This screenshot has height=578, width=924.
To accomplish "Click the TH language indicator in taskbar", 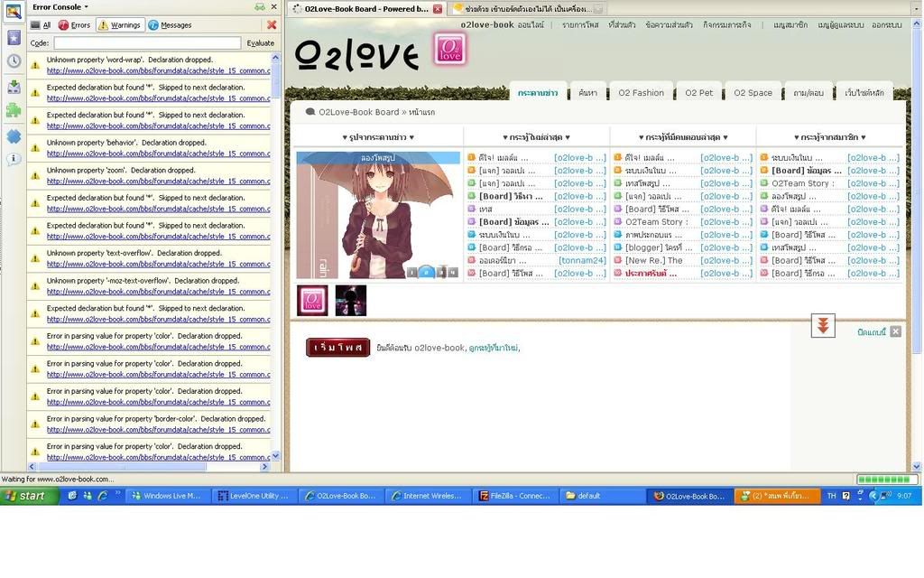I will (831, 496).
